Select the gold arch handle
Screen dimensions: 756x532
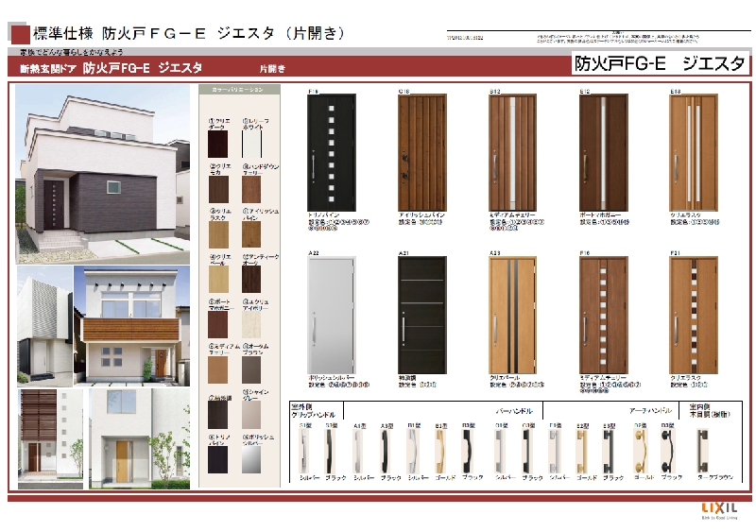tap(641, 452)
